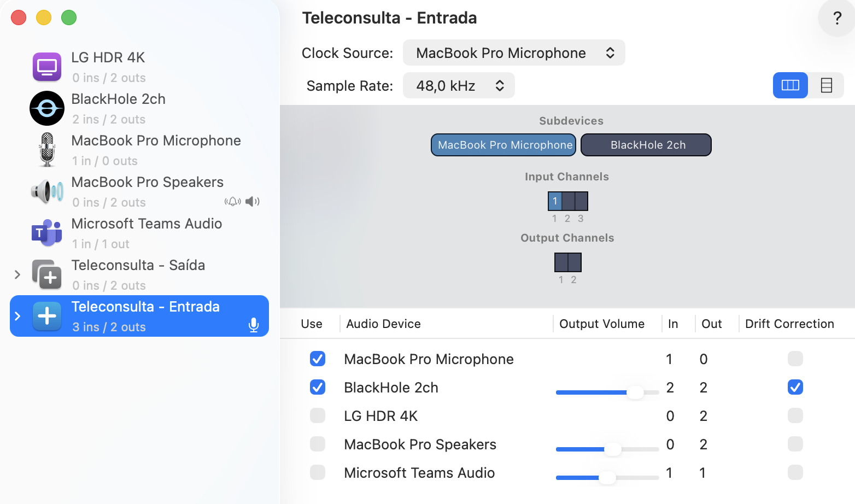The image size is (855, 504).
Task: Click input channel 1 box
Action: (555, 201)
